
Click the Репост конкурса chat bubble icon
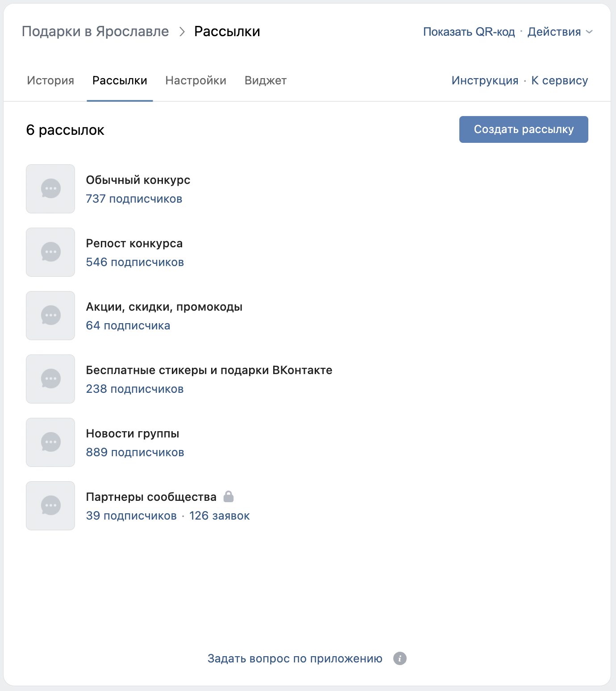tap(50, 252)
